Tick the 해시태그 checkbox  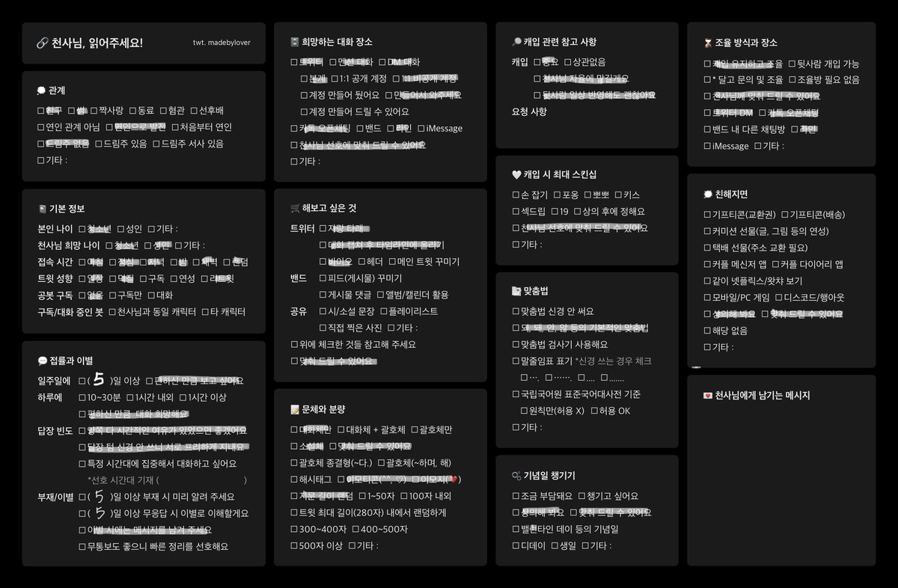[294, 480]
